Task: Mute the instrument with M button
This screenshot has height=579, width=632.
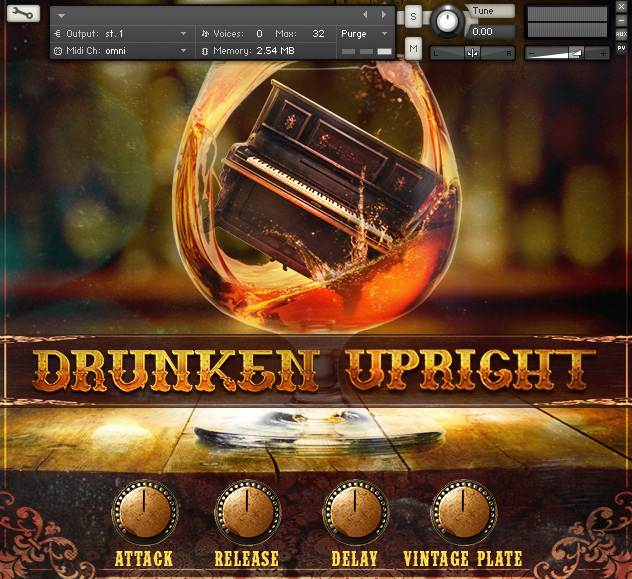Action: click(413, 48)
